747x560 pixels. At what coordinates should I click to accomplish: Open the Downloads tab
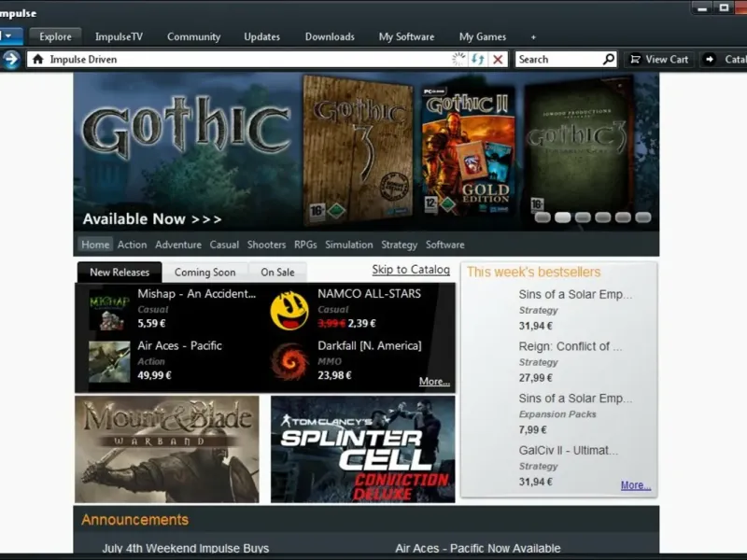[x=330, y=36]
